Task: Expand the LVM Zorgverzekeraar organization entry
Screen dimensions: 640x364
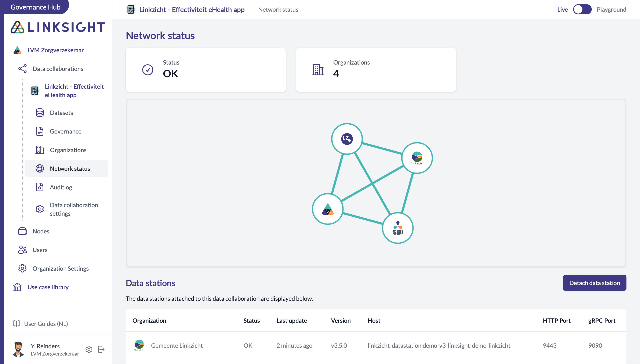Action: tap(55, 50)
